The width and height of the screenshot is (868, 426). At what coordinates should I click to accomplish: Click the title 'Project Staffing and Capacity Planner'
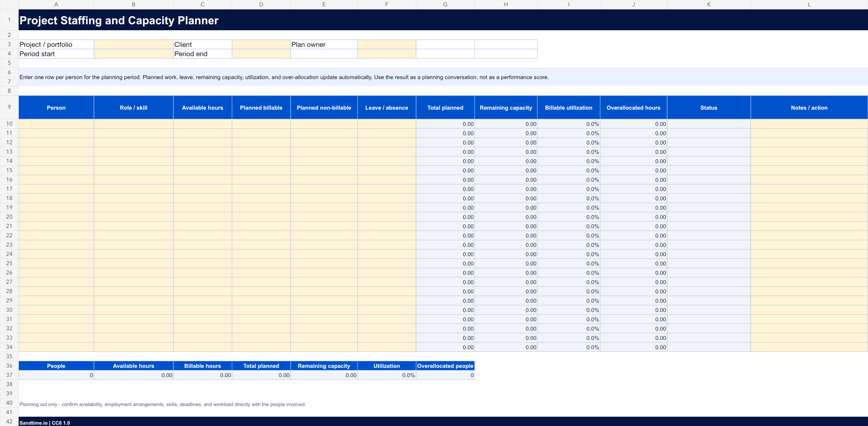(119, 20)
